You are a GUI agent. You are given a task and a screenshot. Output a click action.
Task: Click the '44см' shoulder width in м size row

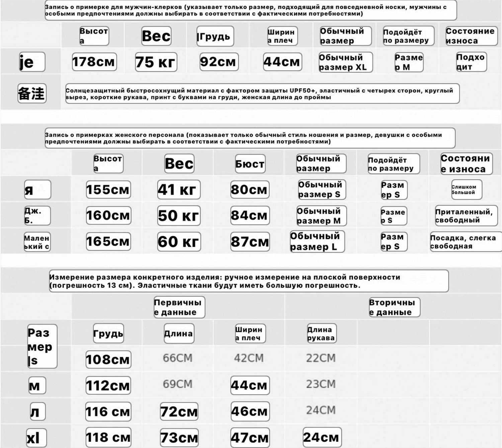coord(250,385)
